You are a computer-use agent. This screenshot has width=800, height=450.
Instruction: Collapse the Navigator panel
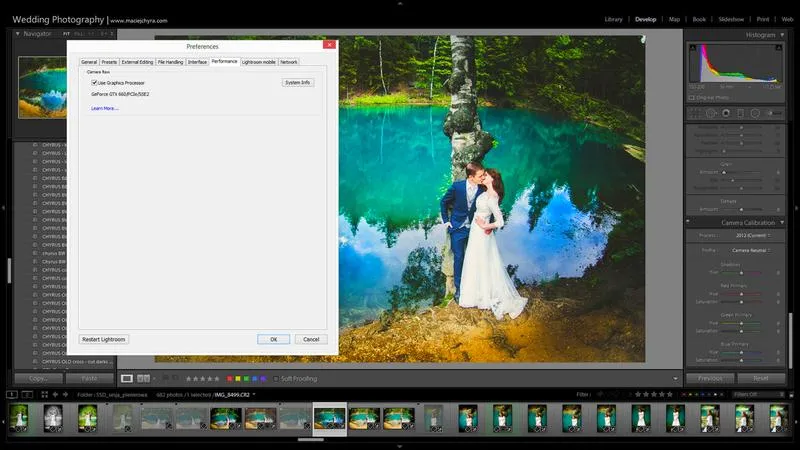coord(18,34)
